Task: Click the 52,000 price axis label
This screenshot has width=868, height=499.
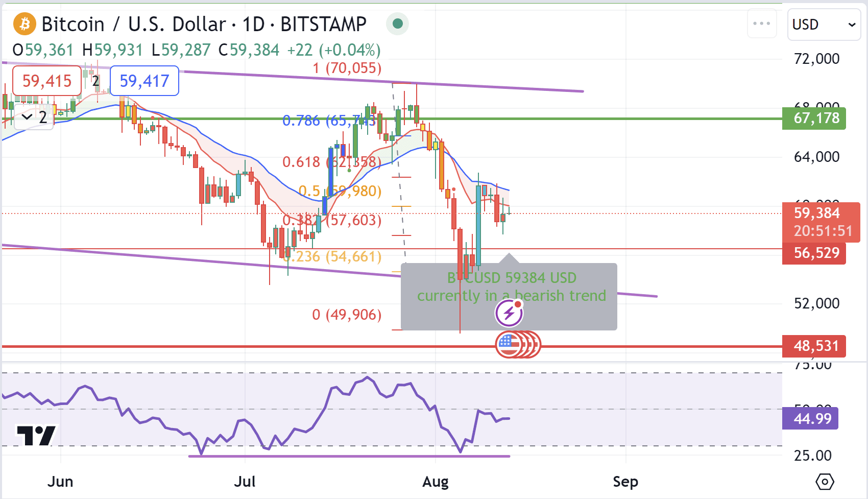Action: tap(816, 303)
